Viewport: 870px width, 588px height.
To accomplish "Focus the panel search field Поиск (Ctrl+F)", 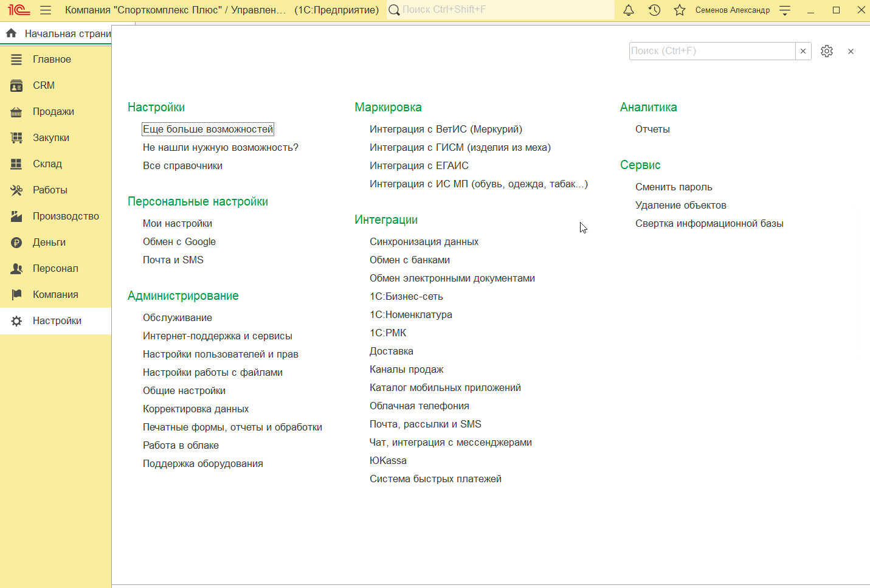I will coord(713,51).
